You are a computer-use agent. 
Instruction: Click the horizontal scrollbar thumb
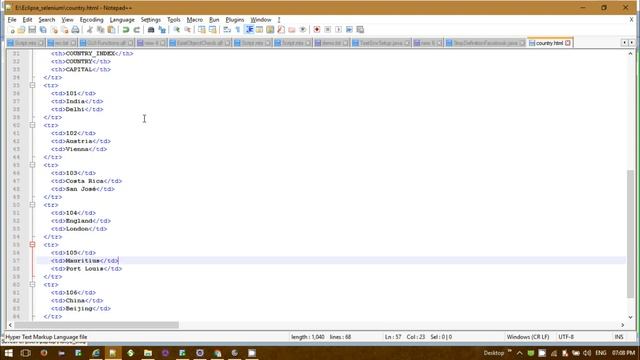pos(96,325)
